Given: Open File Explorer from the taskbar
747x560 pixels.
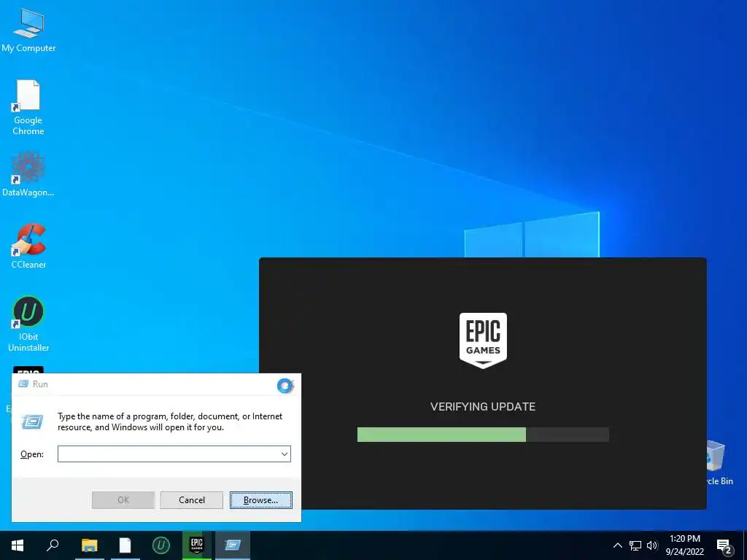Looking at the screenshot, I should click(x=89, y=545).
